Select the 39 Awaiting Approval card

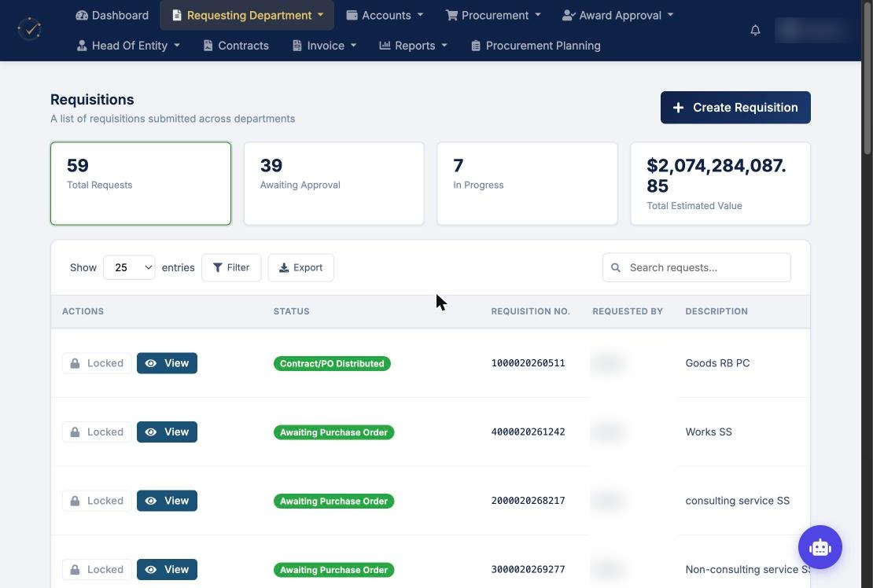pos(334,184)
